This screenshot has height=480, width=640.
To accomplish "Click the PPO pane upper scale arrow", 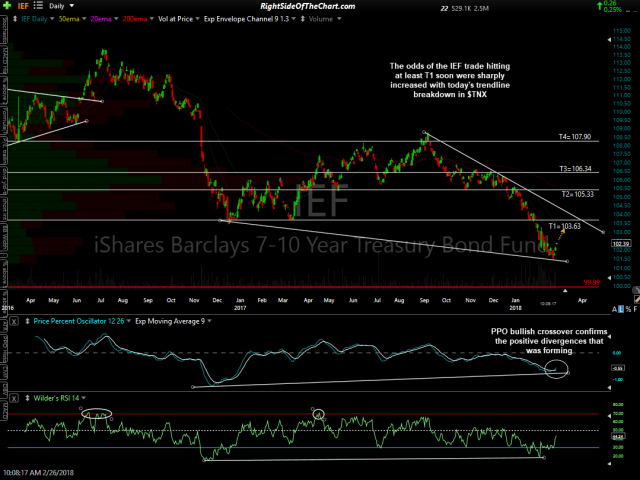I will tap(609, 337).
